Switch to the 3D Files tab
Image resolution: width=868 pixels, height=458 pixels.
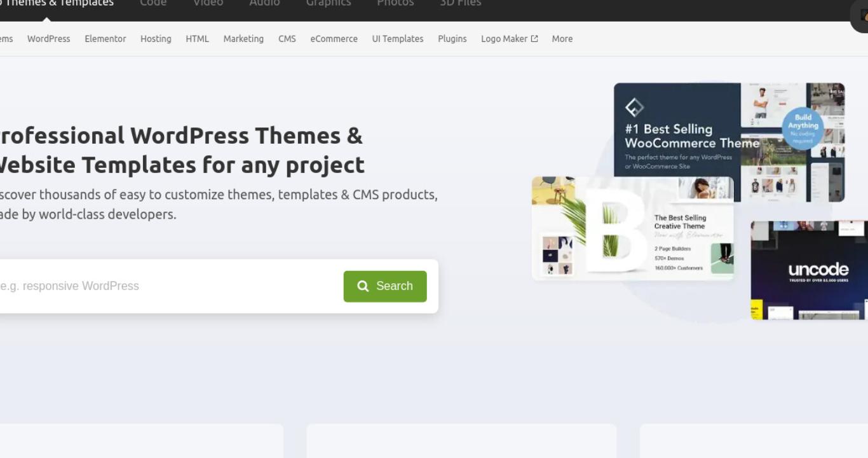click(x=461, y=3)
